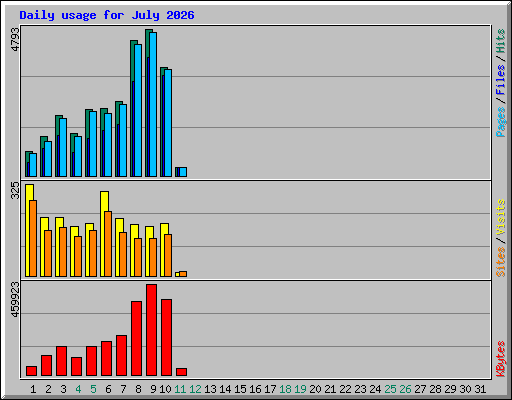Click the 325 y-axis maximum label
The height and width of the screenshot is (400, 512).
(15, 190)
